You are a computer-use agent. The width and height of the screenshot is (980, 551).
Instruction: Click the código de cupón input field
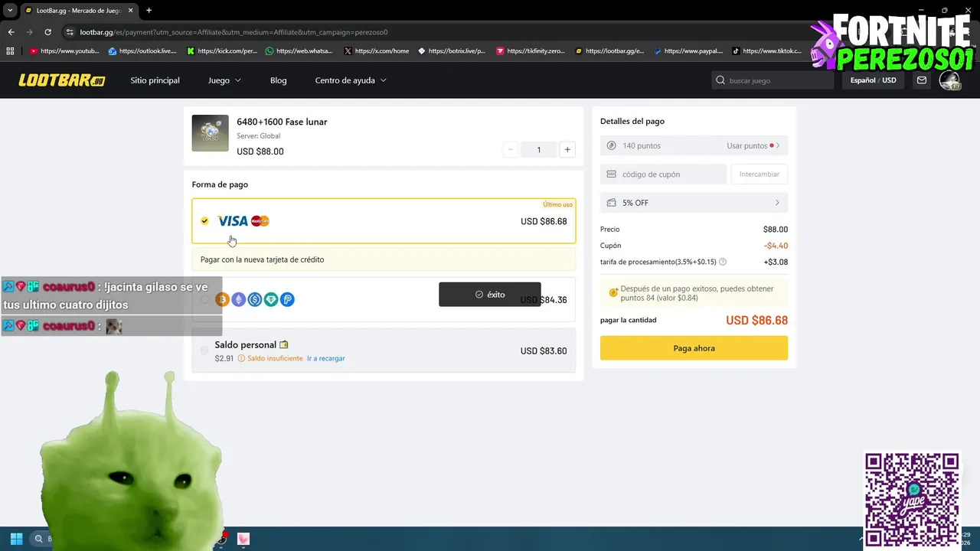click(663, 174)
